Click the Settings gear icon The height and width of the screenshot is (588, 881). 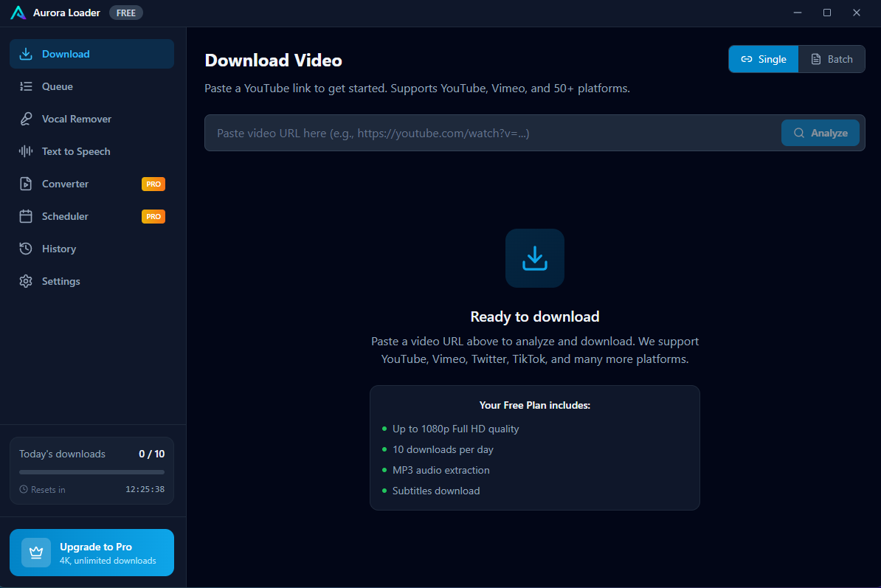coord(26,281)
